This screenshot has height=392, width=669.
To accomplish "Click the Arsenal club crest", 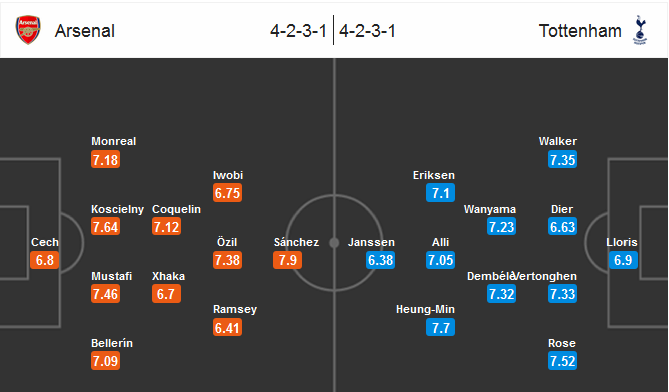I will point(28,30).
